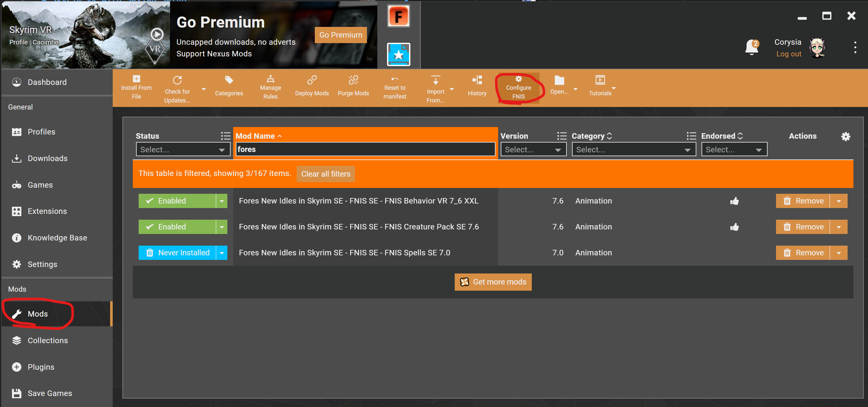
Task: Click the Corysia profile avatar
Action: pos(817,48)
